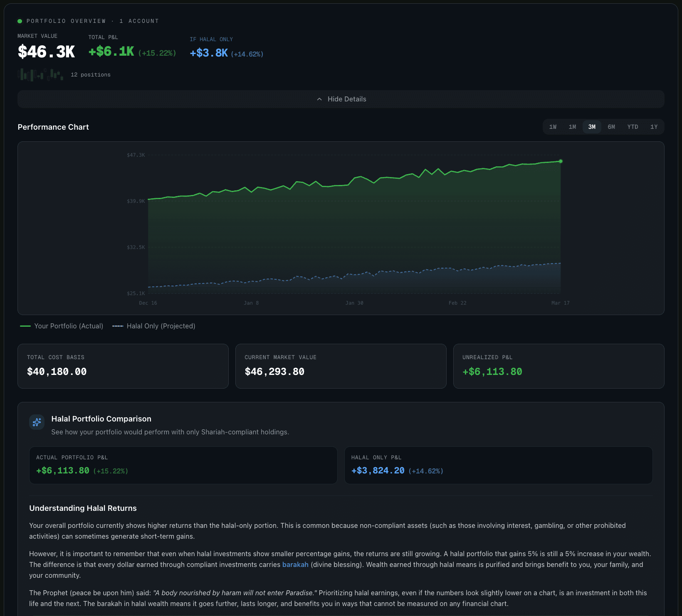
Task: Click the Unrealized P&L card
Action: pyautogui.click(x=559, y=366)
